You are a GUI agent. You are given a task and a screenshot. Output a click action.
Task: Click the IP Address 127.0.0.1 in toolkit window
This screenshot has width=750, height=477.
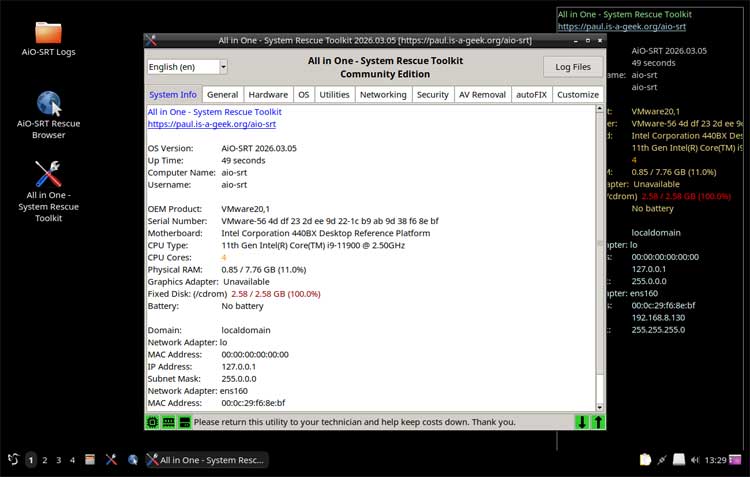pyautogui.click(x=238, y=366)
